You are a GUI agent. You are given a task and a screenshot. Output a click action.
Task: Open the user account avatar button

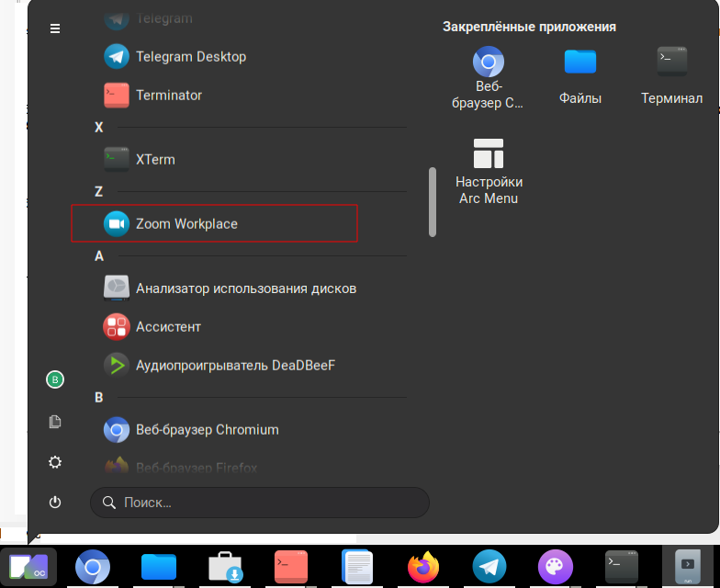(55, 379)
